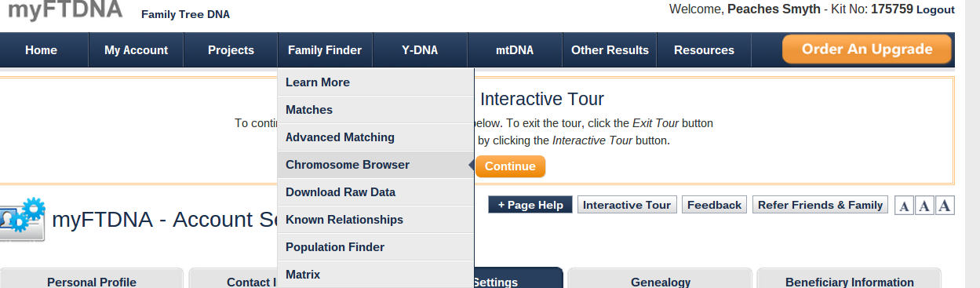Click the orange Continue tour button
980x288 pixels.
coord(510,166)
